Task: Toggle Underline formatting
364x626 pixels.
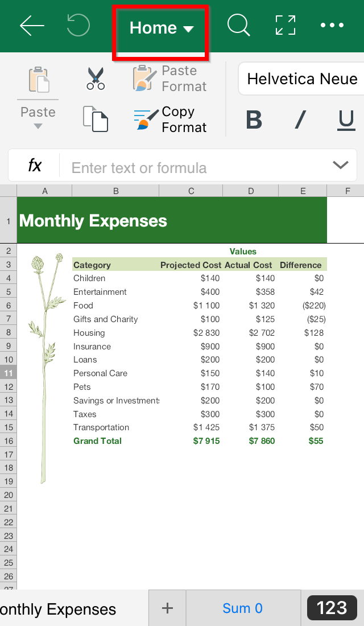Action: pos(346,120)
